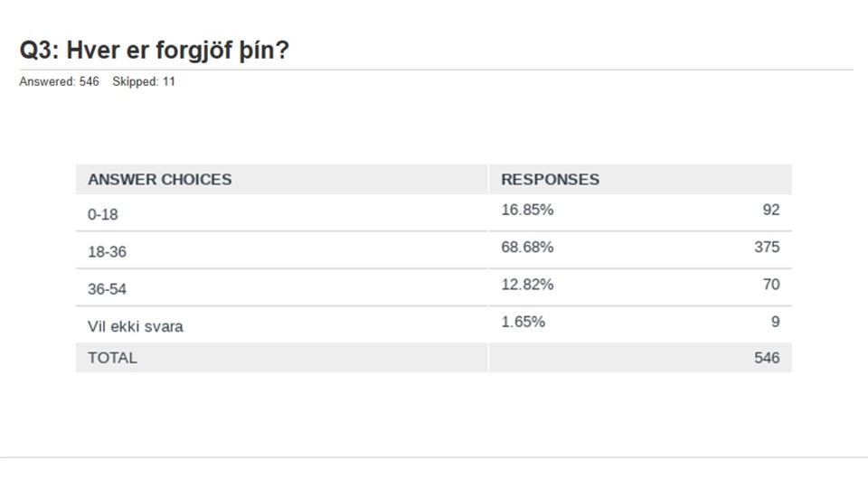
Task: Select the Answered: 546 text
Action: [60, 82]
